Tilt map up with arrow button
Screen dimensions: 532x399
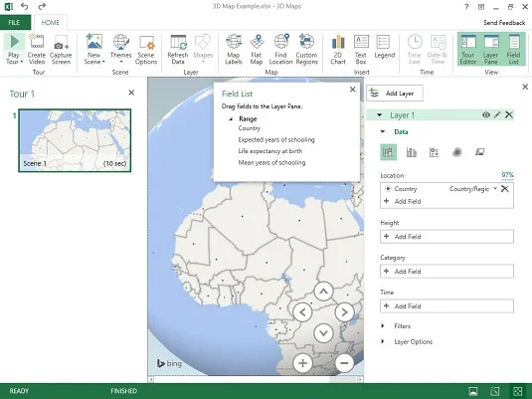tap(323, 292)
